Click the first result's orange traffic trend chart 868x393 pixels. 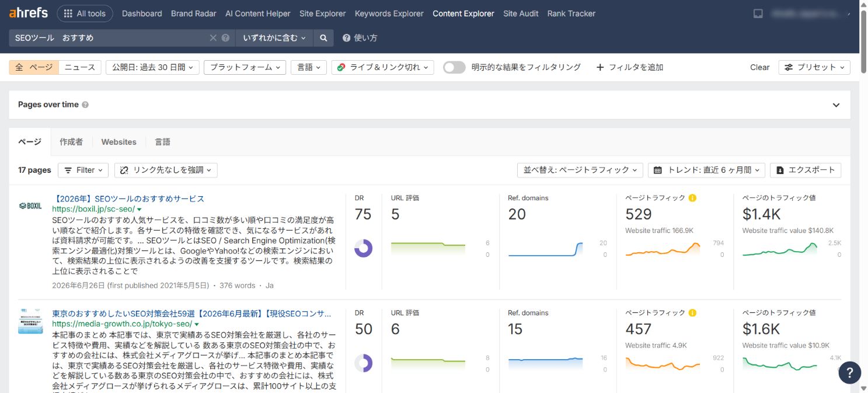pyautogui.click(x=663, y=249)
